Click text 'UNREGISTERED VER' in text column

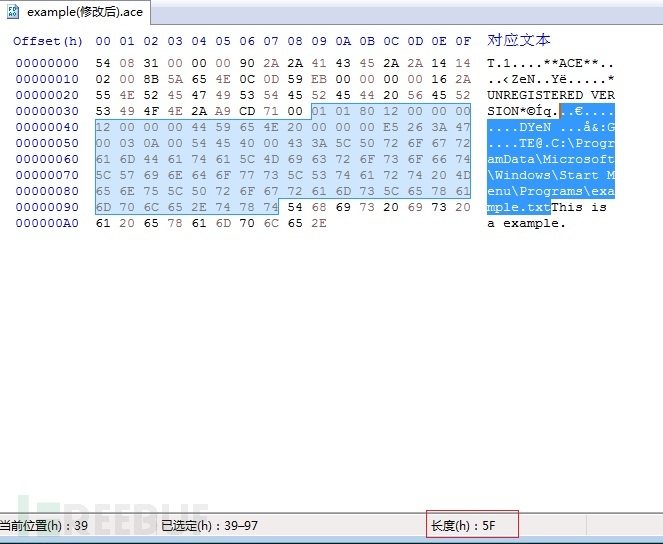tap(551, 95)
